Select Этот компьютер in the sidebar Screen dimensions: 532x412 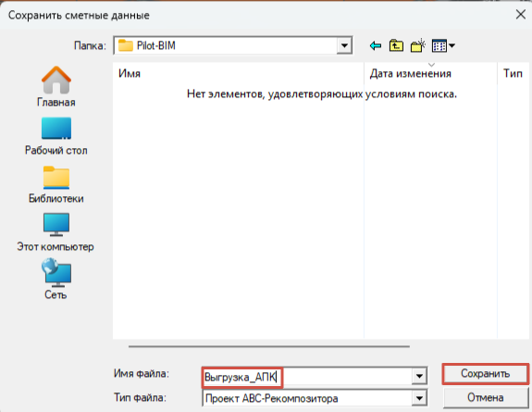pos(56,232)
